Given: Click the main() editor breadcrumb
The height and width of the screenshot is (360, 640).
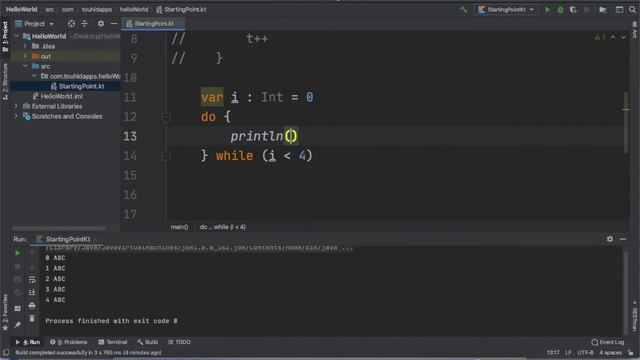Looking at the screenshot, I should 179,227.
